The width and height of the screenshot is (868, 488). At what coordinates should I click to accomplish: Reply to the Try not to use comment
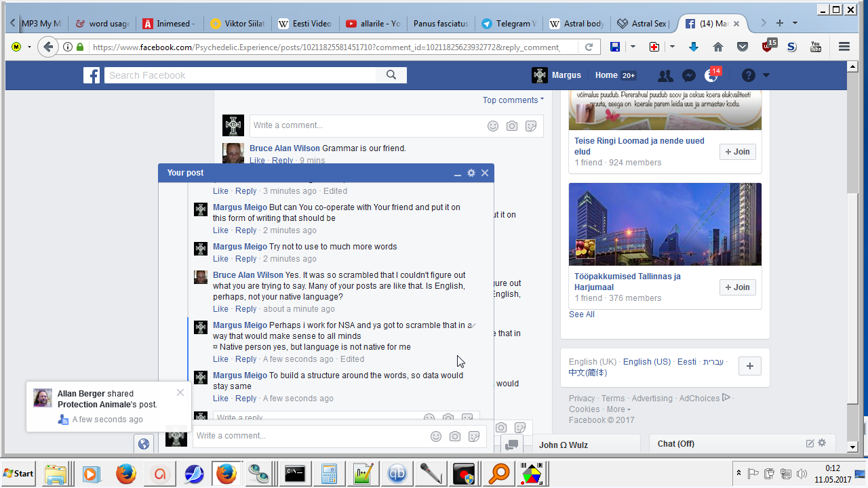(246, 259)
